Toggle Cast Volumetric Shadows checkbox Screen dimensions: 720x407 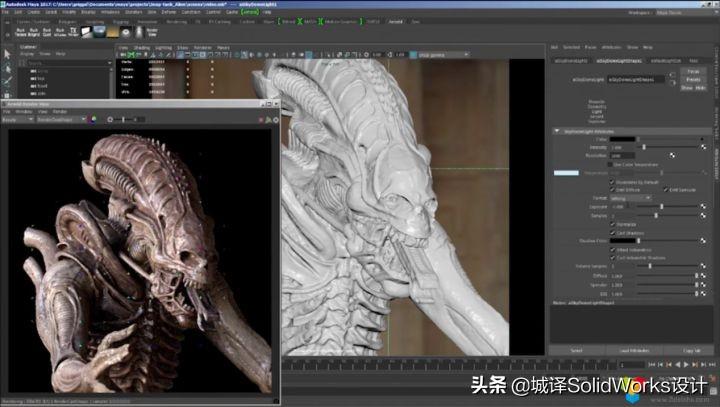point(613,257)
